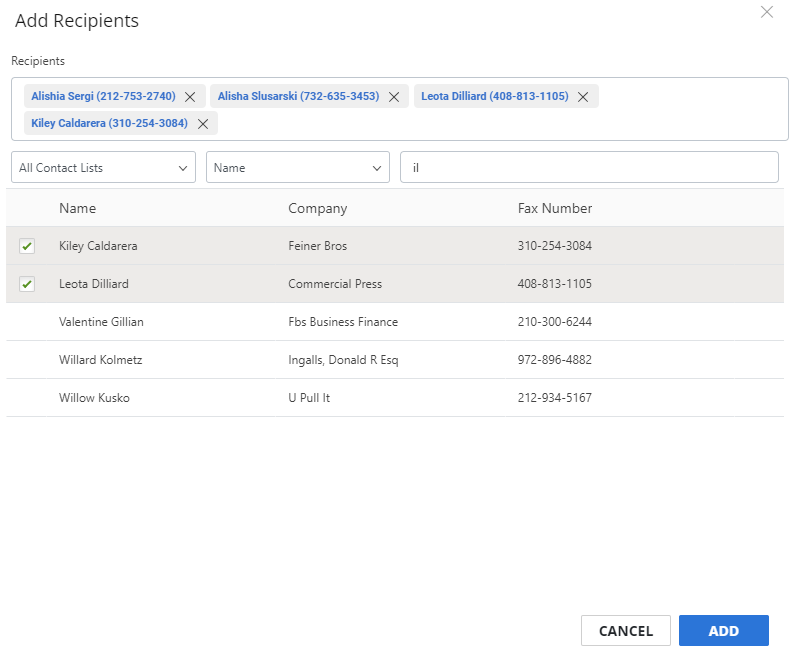The height and width of the screenshot is (659, 793).
Task: Expand the Name search field dropdown
Action: point(297,168)
